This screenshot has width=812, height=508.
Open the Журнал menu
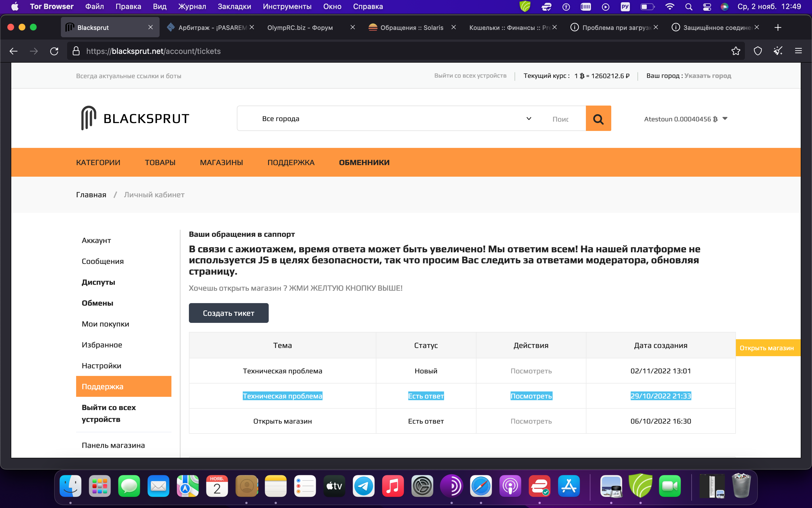tap(192, 7)
